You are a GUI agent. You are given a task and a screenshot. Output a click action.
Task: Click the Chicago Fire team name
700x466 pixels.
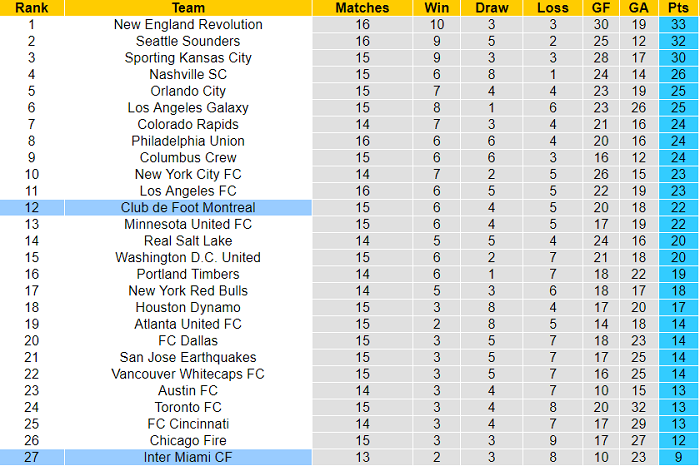(188, 440)
